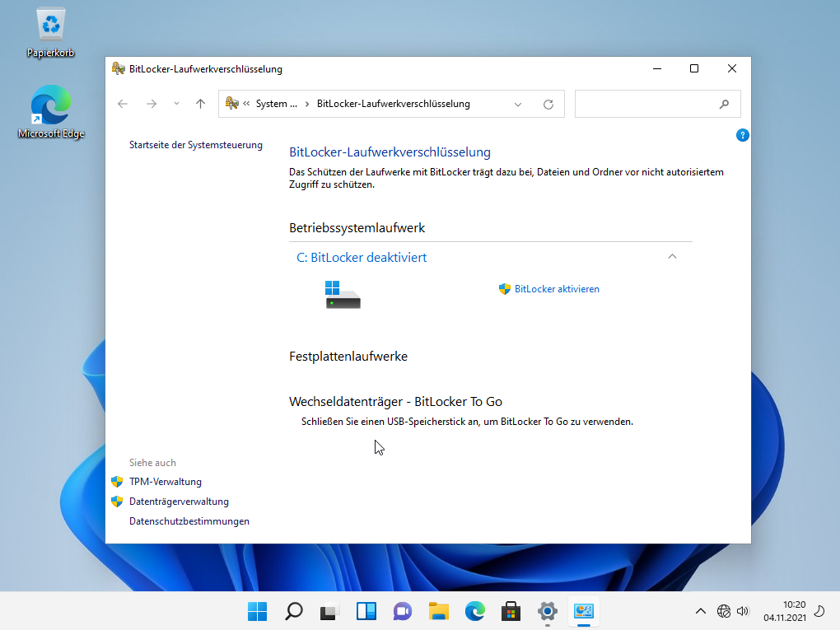840x630 pixels.
Task: Go to Startseite der Systemsteuerung
Action: (195, 145)
